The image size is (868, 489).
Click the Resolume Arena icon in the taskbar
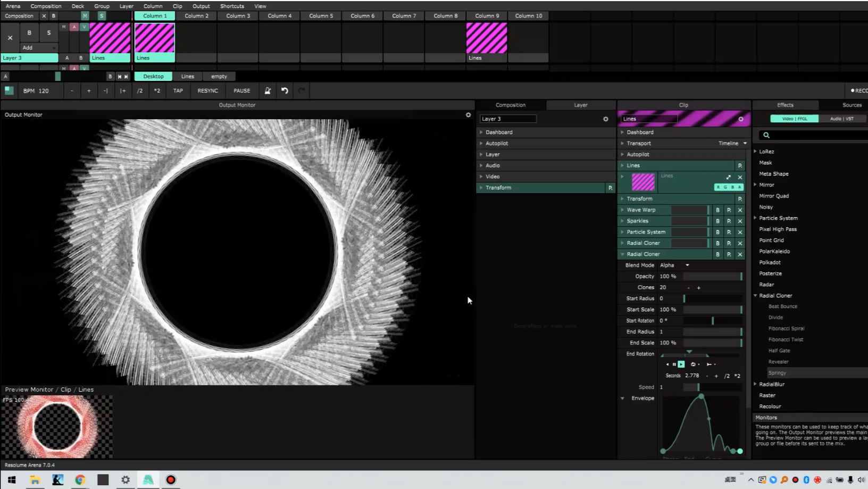[x=148, y=480]
